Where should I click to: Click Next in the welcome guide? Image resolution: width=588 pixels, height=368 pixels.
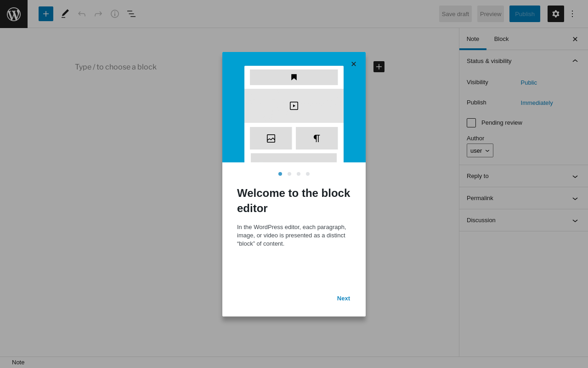[344, 299]
